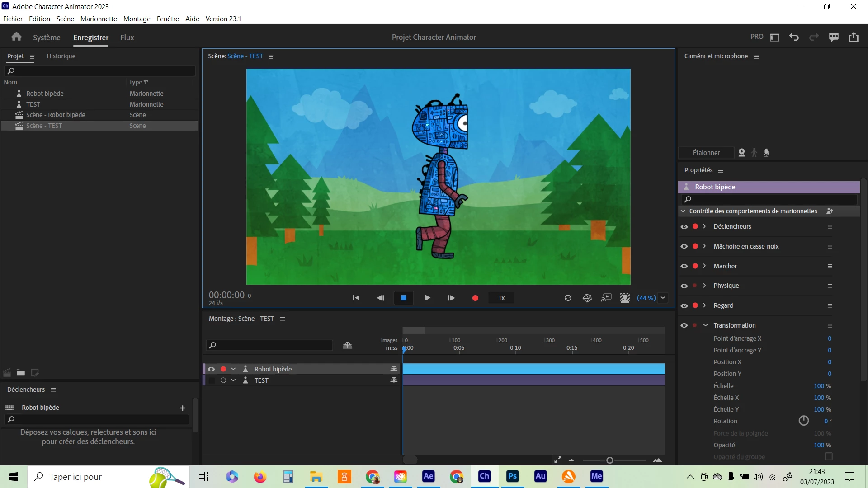Collapse the Transformation behavior section
Screen dimensions: 868x488
705,325
